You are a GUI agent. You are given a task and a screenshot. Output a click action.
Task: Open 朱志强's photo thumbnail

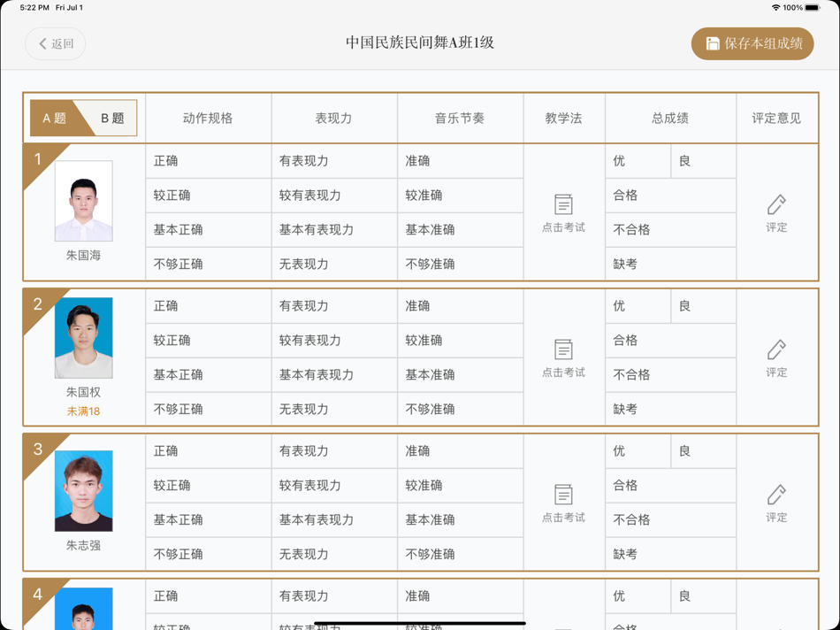(x=84, y=491)
